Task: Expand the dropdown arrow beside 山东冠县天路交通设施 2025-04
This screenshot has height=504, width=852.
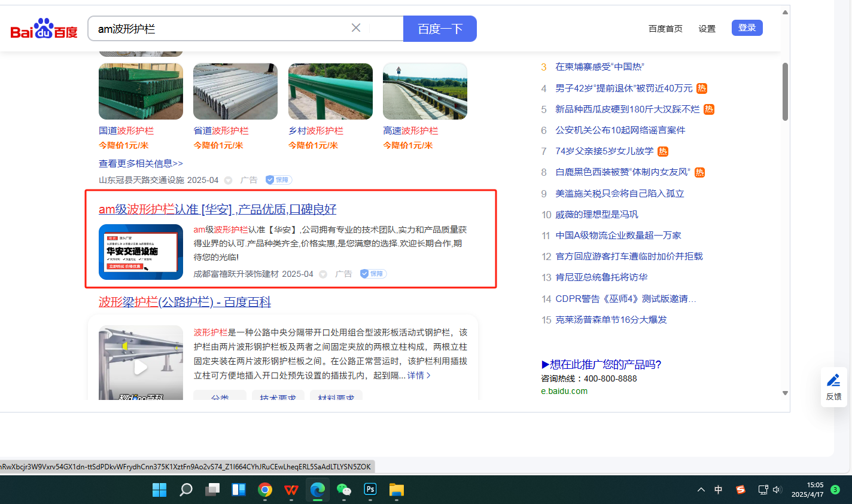Action: (228, 181)
